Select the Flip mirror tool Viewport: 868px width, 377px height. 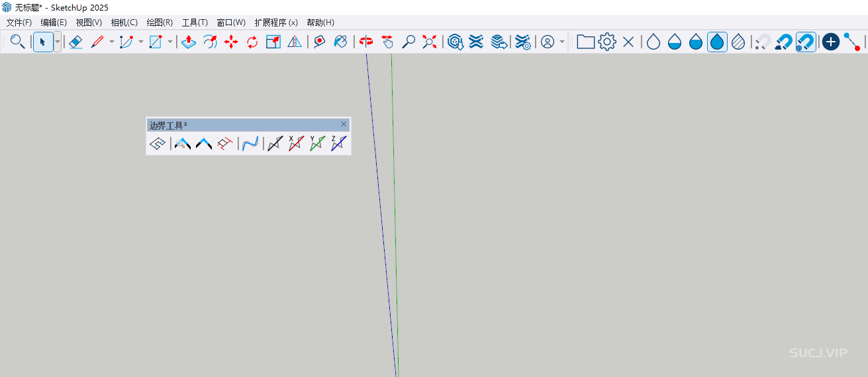pos(295,42)
